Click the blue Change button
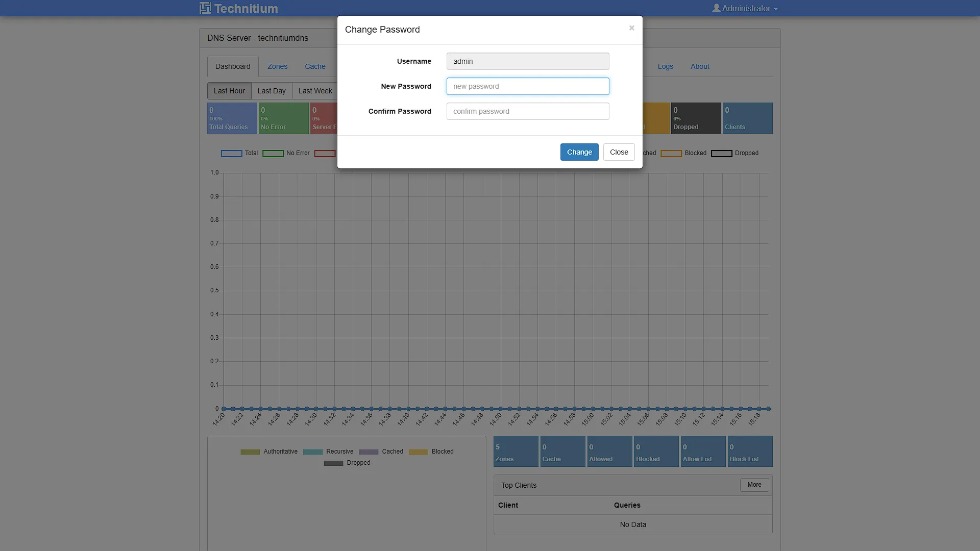Screen dimensions: 980x551 [x=579, y=152]
